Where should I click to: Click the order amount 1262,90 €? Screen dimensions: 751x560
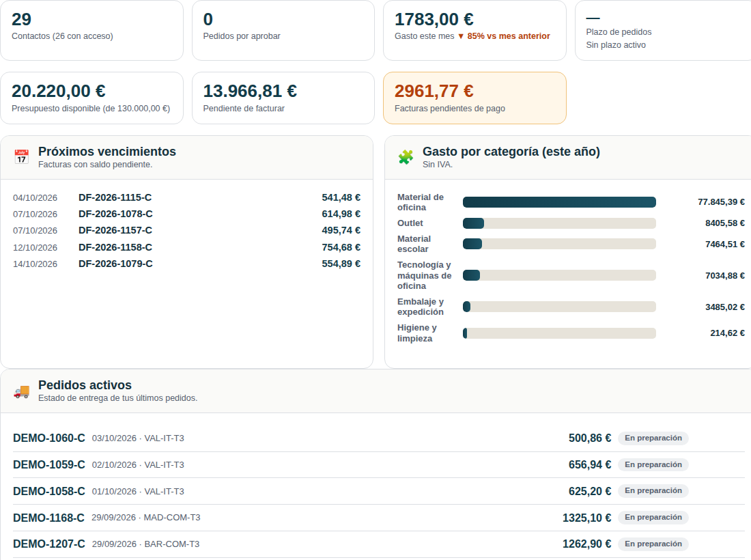pos(586,544)
